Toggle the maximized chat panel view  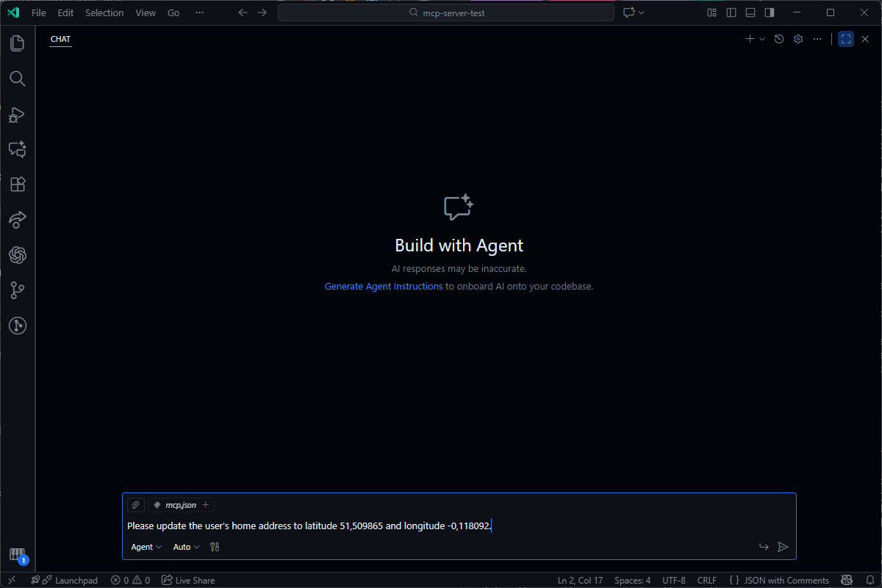coord(845,39)
